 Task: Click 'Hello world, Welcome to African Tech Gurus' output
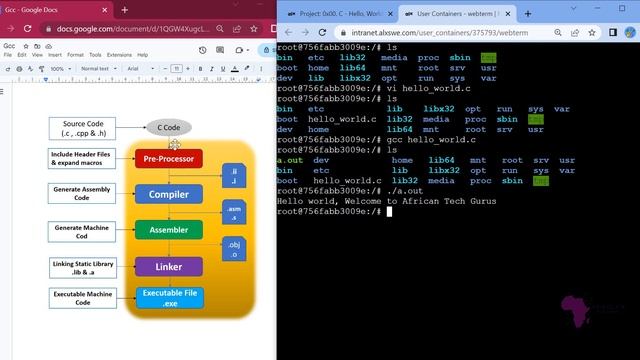387,201
